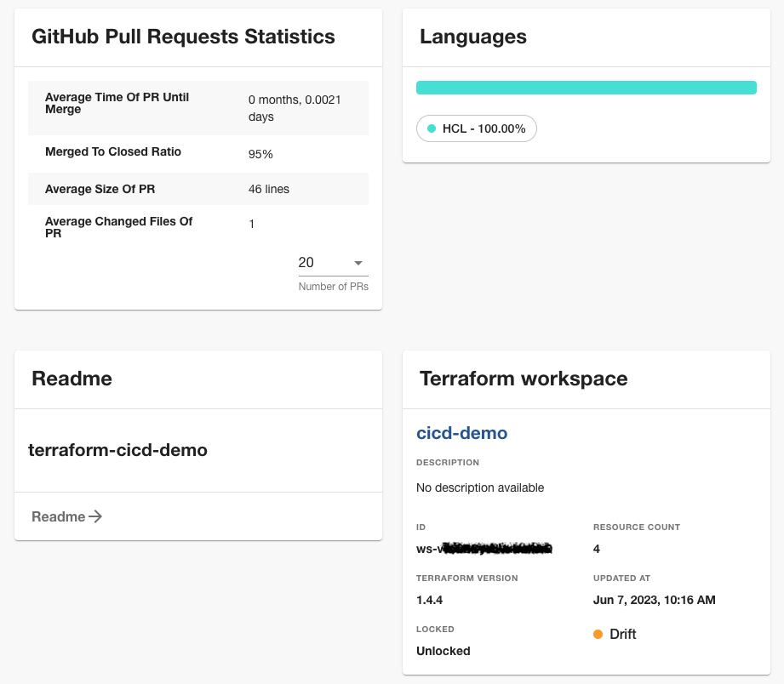The width and height of the screenshot is (784, 684).
Task: Click the turquoise language percentage bar
Action: point(586,88)
